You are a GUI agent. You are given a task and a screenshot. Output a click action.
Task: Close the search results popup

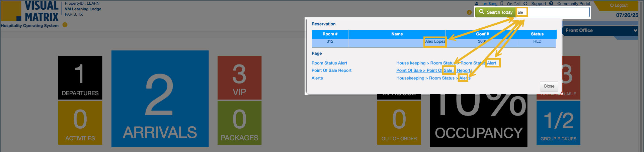point(549,86)
